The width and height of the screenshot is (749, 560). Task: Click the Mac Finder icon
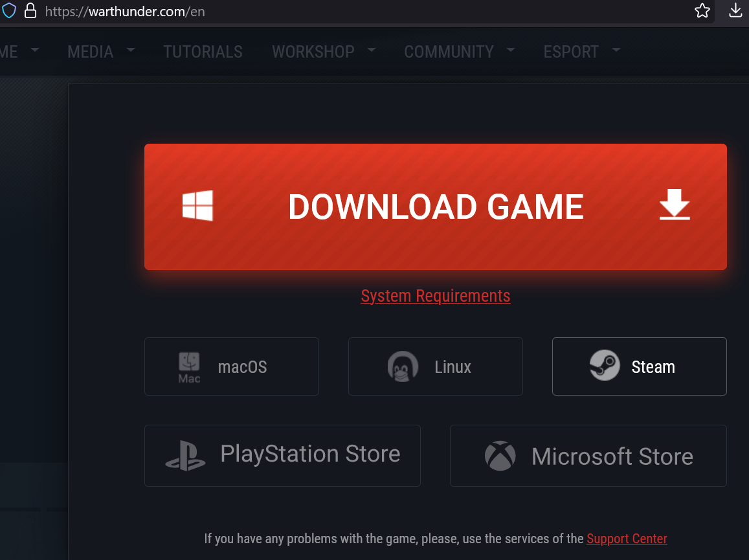[189, 367]
